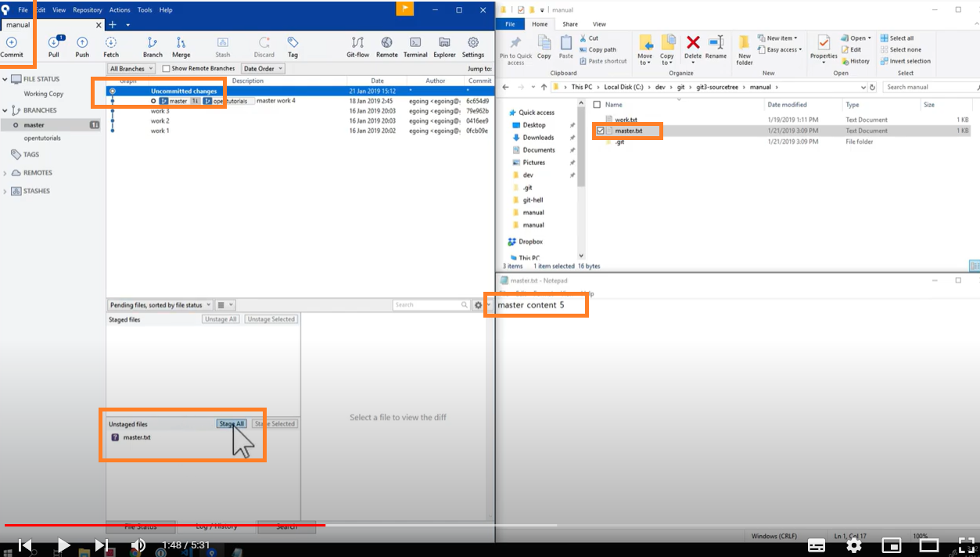Click Invert selection in Explorer ribbon
This screenshot has width=980, height=557.
coord(905,61)
